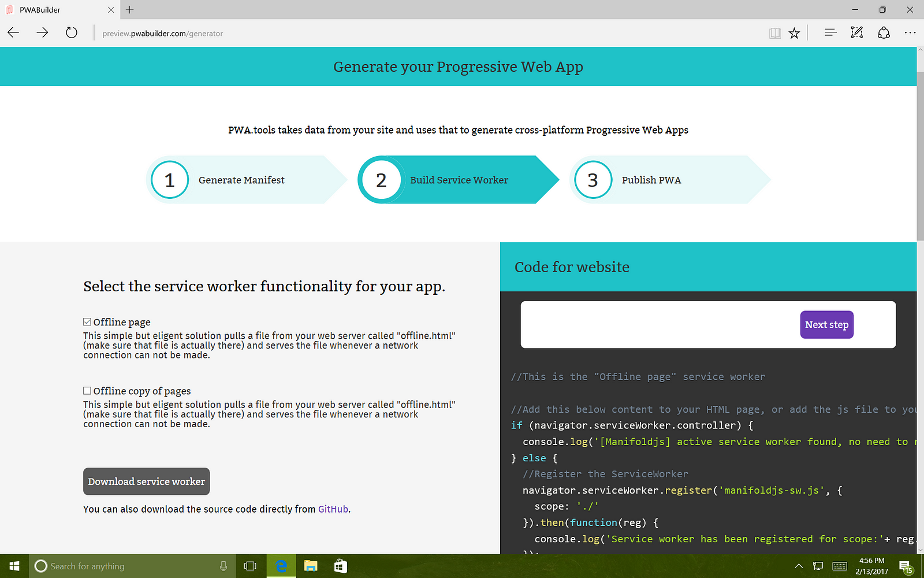Image resolution: width=924 pixels, height=578 pixels.
Task: Click the page's vertical scrollbar thumb
Action: pos(920,156)
